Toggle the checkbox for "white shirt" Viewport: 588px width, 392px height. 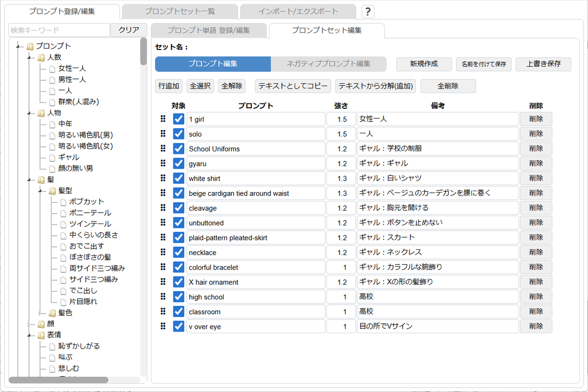tap(178, 178)
